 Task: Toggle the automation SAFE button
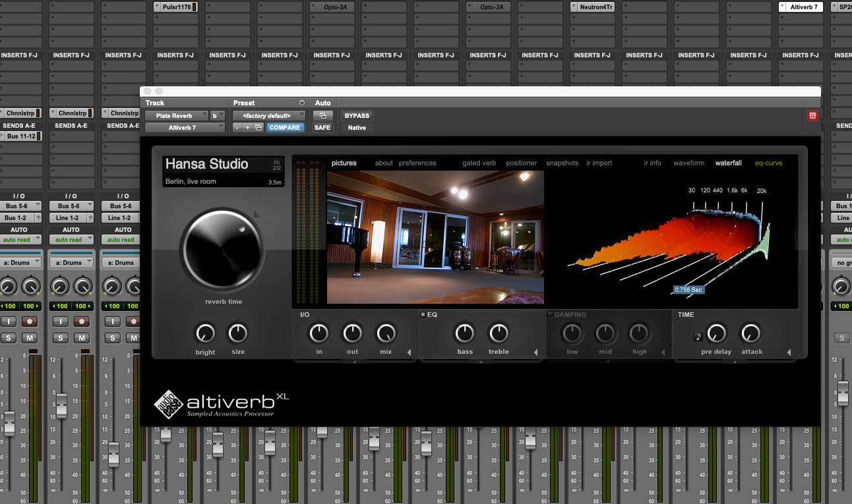point(322,127)
